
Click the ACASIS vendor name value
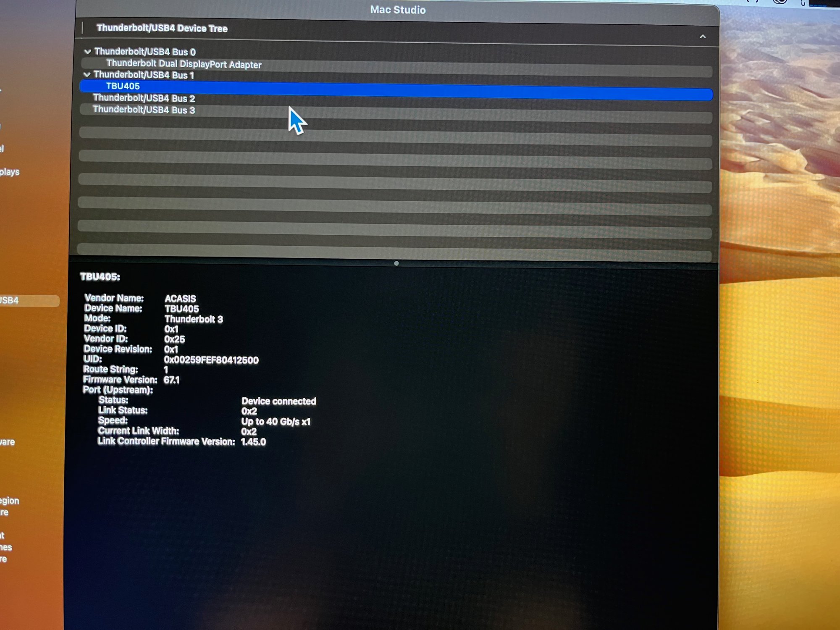pos(180,299)
